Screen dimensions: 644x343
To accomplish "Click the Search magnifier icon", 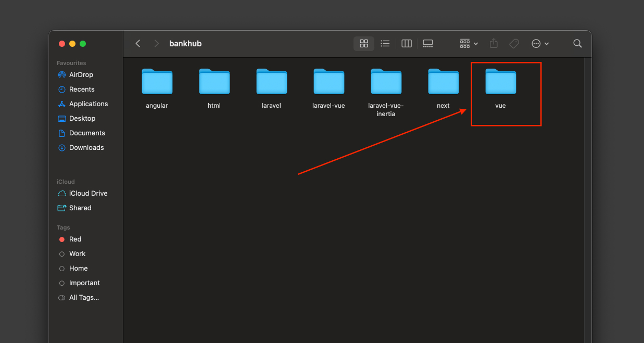I will click(577, 44).
